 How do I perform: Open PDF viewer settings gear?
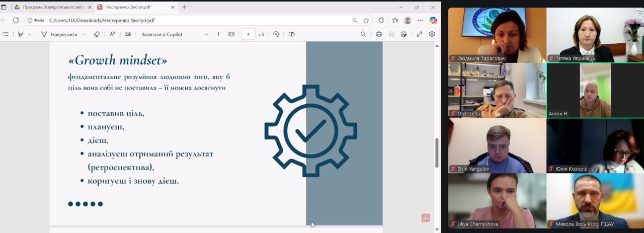point(432,34)
